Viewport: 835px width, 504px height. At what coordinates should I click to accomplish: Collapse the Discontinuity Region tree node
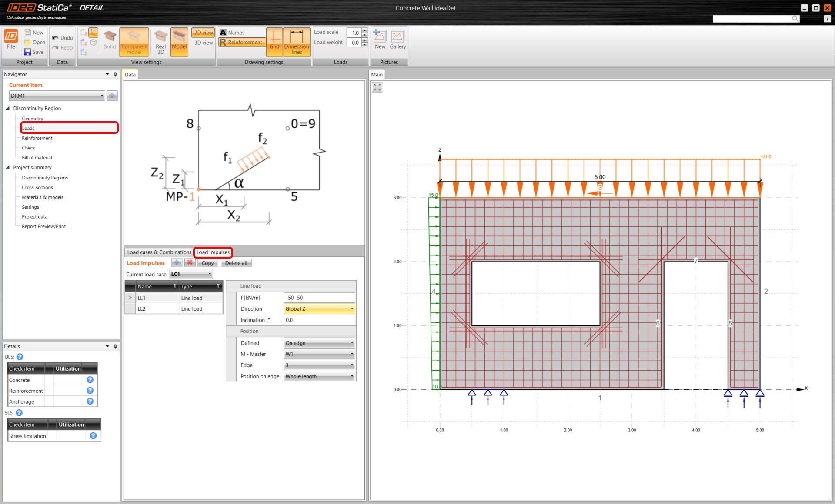(x=8, y=109)
